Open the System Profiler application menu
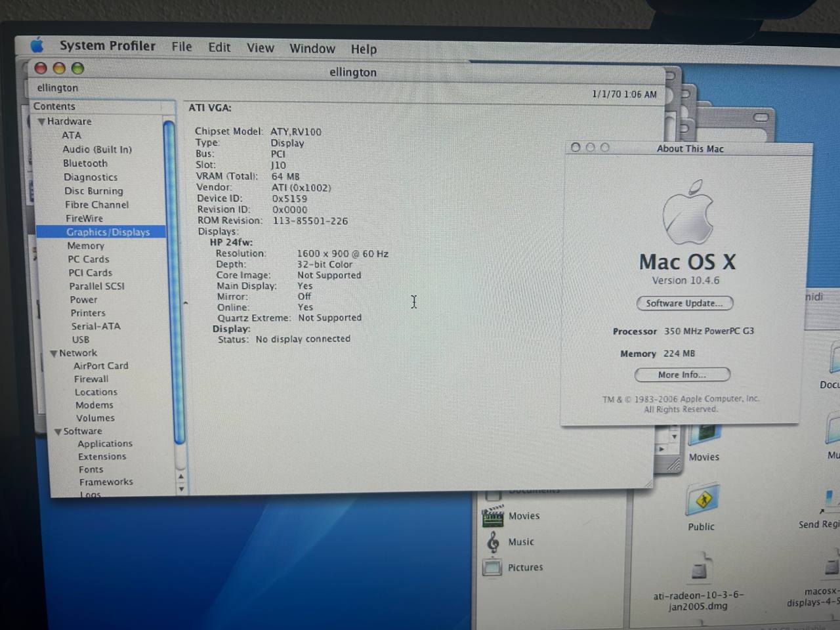This screenshot has height=630, width=840. (x=108, y=46)
